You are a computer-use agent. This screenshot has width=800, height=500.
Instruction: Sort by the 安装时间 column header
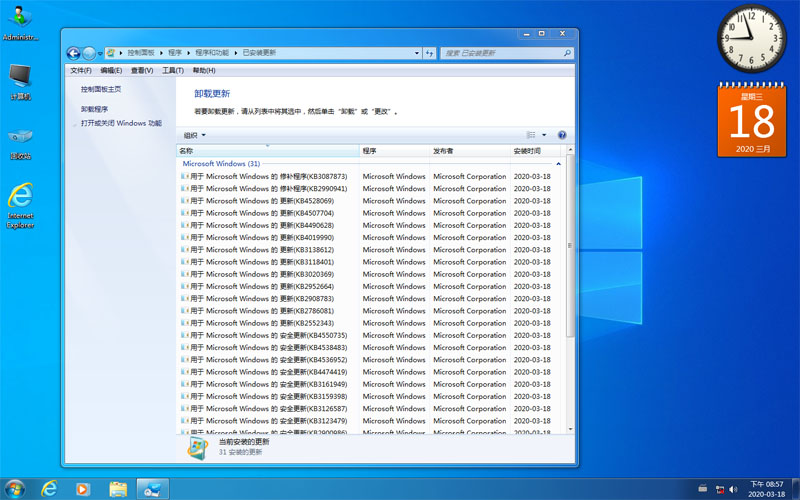tap(536, 151)
